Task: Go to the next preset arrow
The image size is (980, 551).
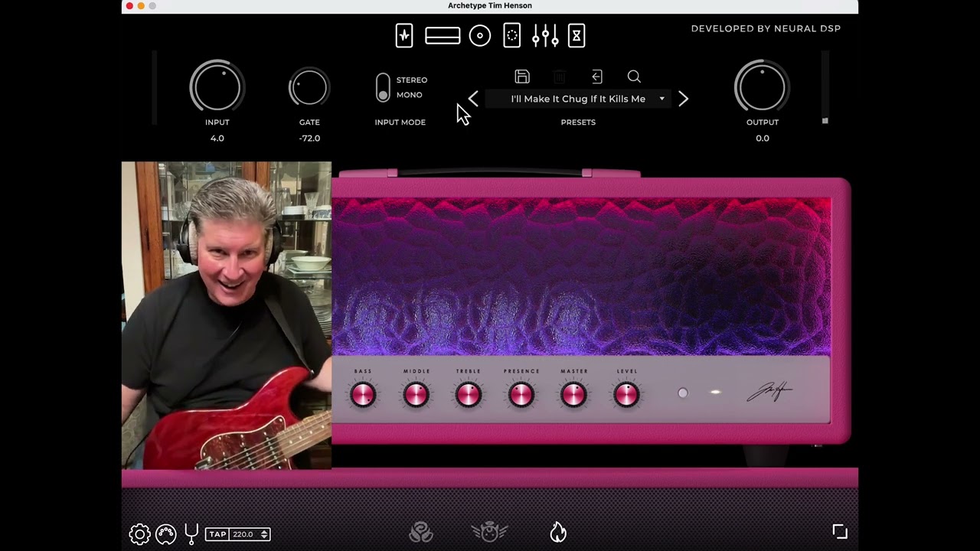Action: (x=683, y=99)
